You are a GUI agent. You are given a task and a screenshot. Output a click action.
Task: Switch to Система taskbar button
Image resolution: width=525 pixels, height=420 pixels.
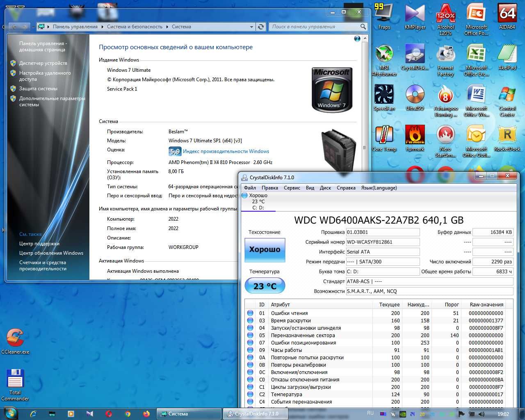click(x=189, y=414)
